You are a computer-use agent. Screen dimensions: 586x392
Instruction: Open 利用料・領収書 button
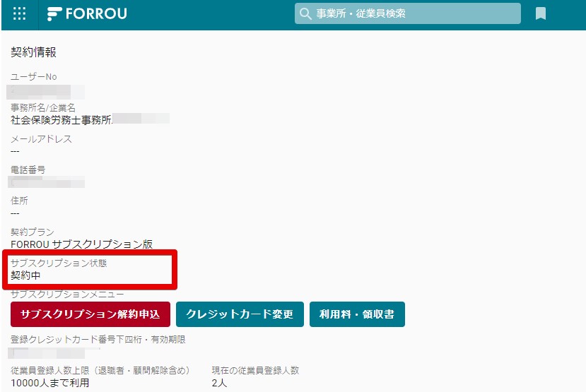tap(357, 314)
